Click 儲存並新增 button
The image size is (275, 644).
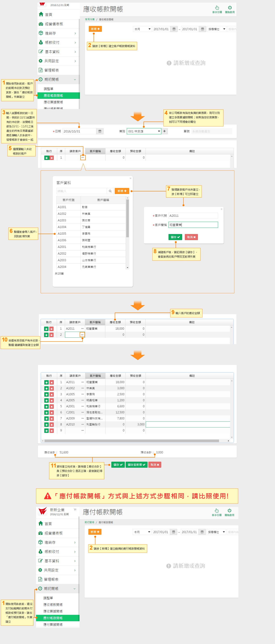tap(136, 465)
